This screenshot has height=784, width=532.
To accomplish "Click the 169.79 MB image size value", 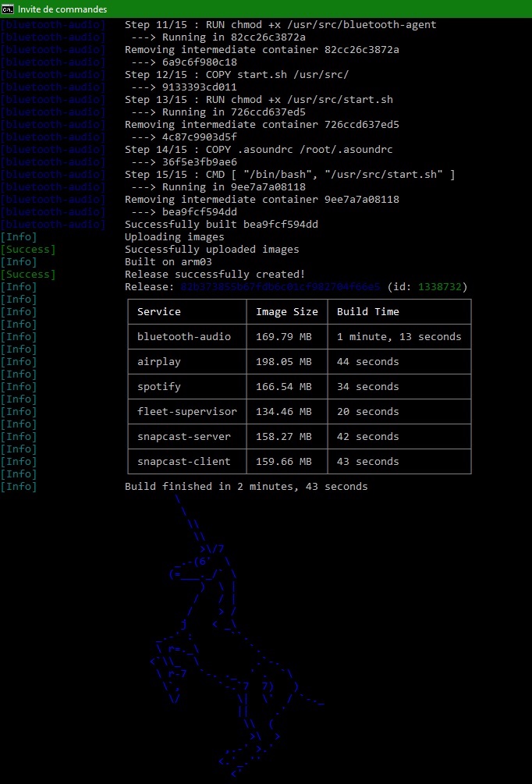I will click(284, 337).
